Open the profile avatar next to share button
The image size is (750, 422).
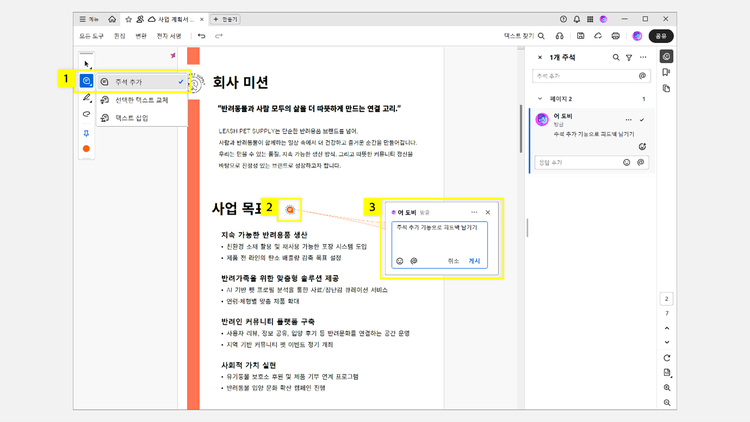(x=637, y=36)
